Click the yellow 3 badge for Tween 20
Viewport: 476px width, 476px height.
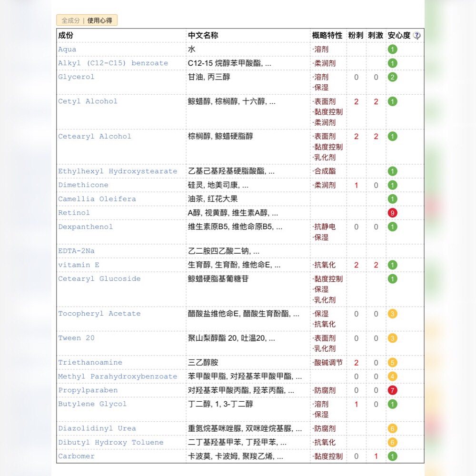coord(392,338)
